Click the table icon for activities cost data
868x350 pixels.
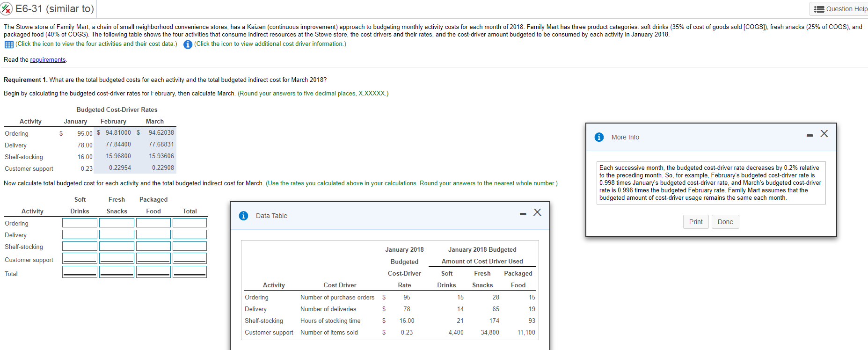pos(9,44)
